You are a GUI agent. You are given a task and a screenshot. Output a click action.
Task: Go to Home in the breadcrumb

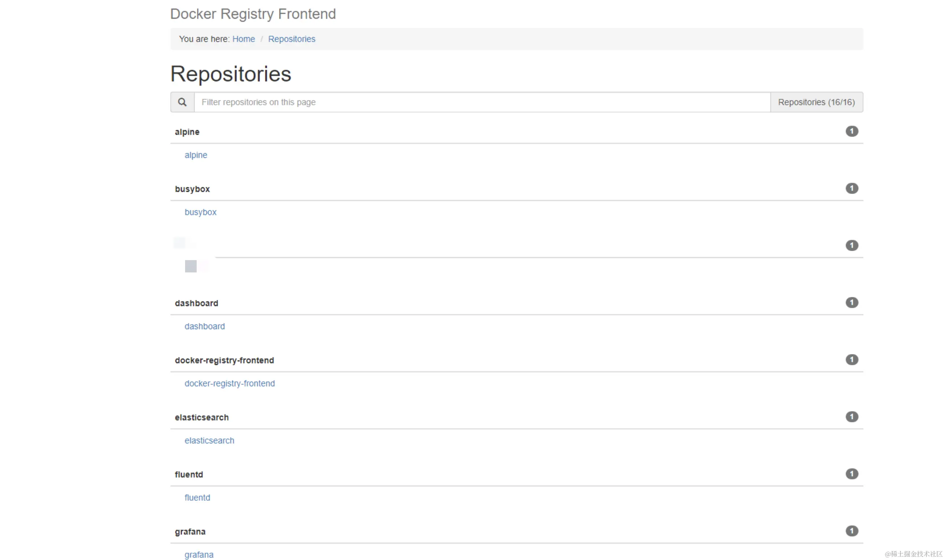click(x=244, y=39)
